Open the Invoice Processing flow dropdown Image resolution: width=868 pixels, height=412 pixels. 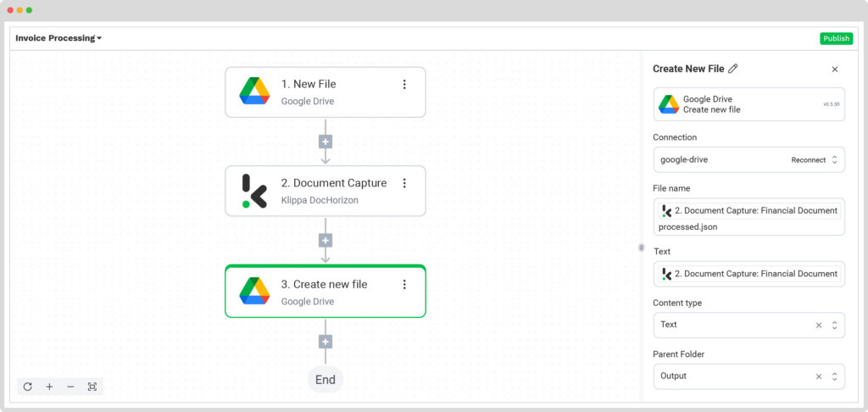[58, 38]
